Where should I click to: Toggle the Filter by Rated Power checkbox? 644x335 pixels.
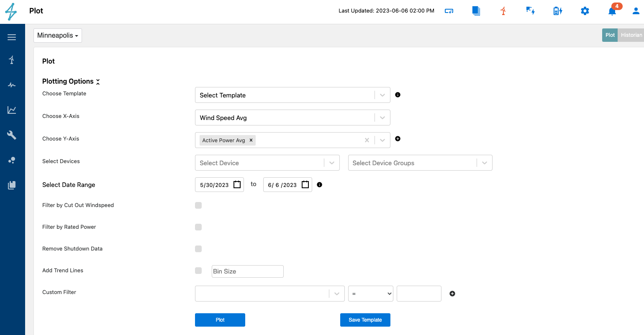(198, 227)
